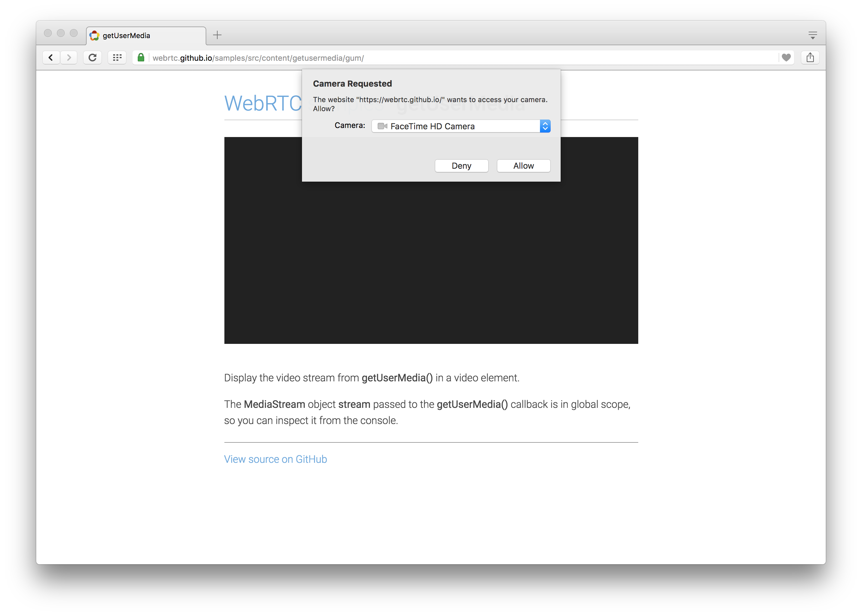Click the browser apps grid icon
862x616 pixels.
(117, 57)
